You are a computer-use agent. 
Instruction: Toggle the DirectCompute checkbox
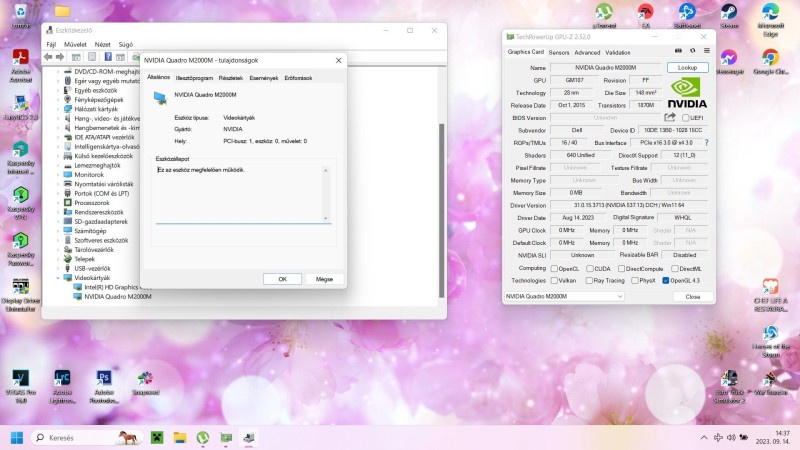click(621, 268)
